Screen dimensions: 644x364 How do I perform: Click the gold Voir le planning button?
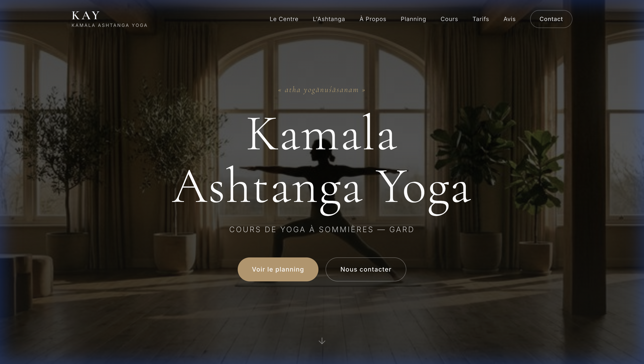point(278,269)
